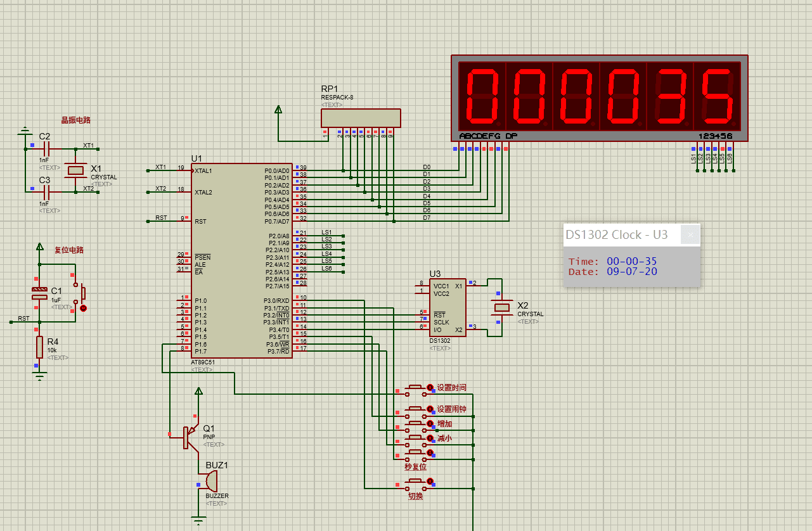Viewport: 812px width, 531px height.
Task: Toggle the red latch actuator of 增加 button
Action: (x=430, y=423)
